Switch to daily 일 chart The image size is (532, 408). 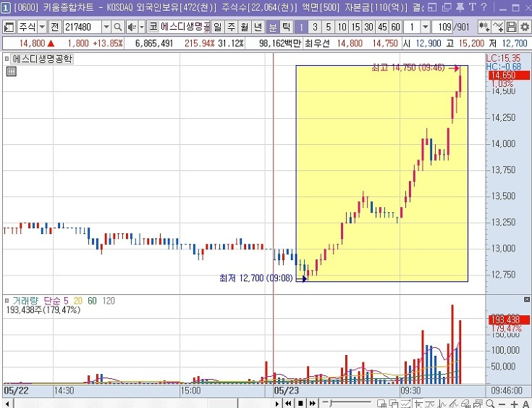click(217, 27)
